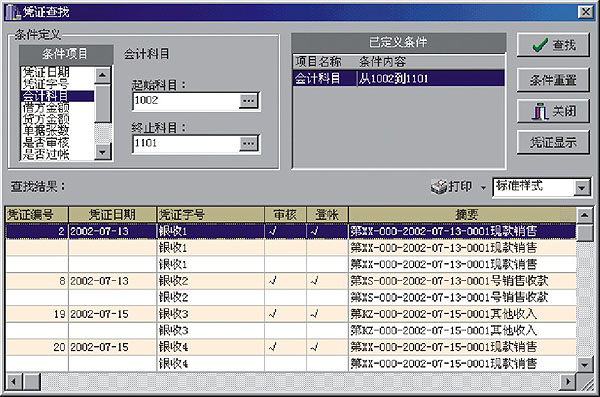Viewport: 600px width, 397px height.
Task: Open the 起始科目 browse ellipsis button
Action: pos(248,101)
